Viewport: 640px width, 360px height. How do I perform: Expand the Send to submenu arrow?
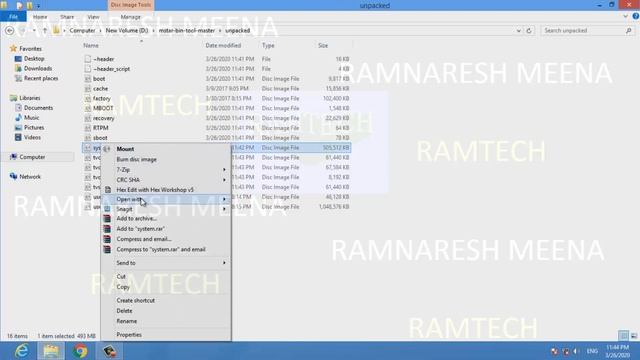click(224, 263)
